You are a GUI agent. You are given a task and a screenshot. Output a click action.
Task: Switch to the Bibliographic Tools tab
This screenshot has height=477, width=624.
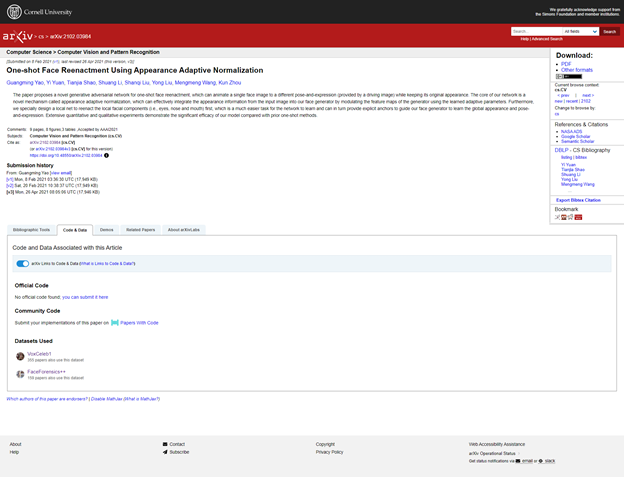pos(31,229)
